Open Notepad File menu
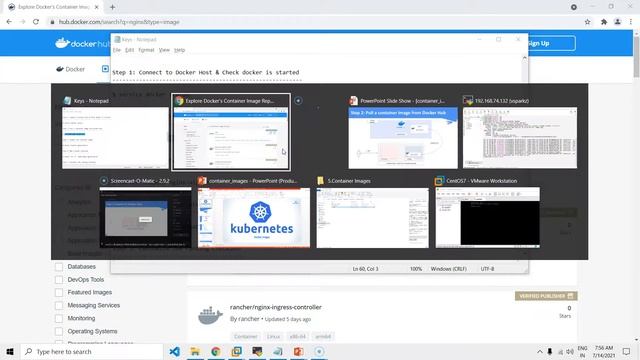The height and width of the screenshot is (360, 640). [x=117, y=50]
